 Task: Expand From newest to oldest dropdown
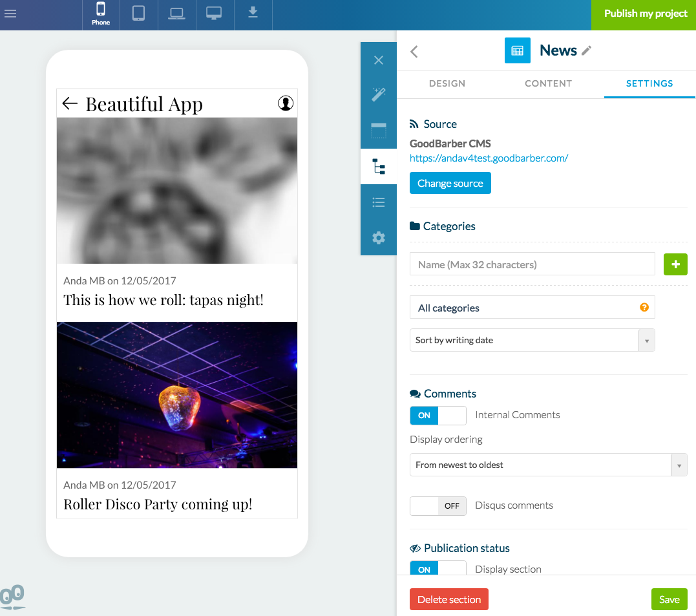click(x=548, y=465)
